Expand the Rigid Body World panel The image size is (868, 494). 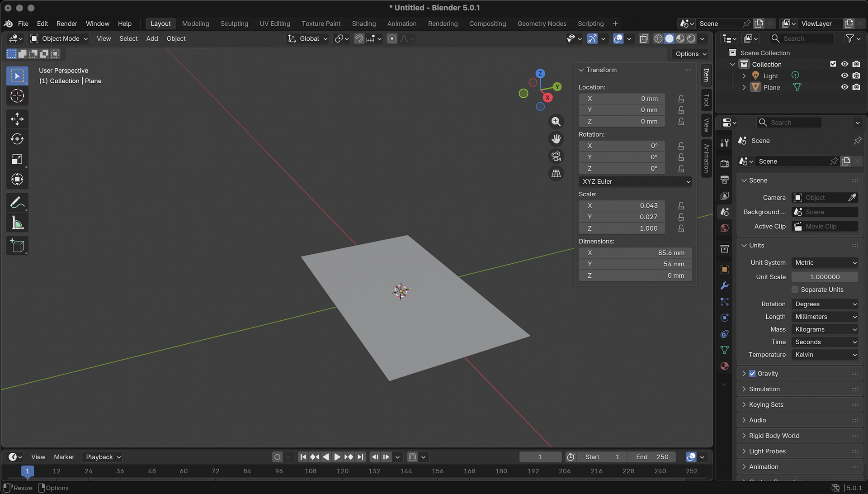coord(774,436)
